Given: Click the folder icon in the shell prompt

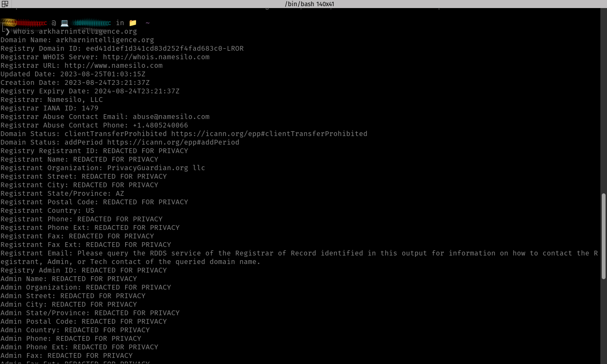Looking at the screenshot, I should click(x=133, y=23).
